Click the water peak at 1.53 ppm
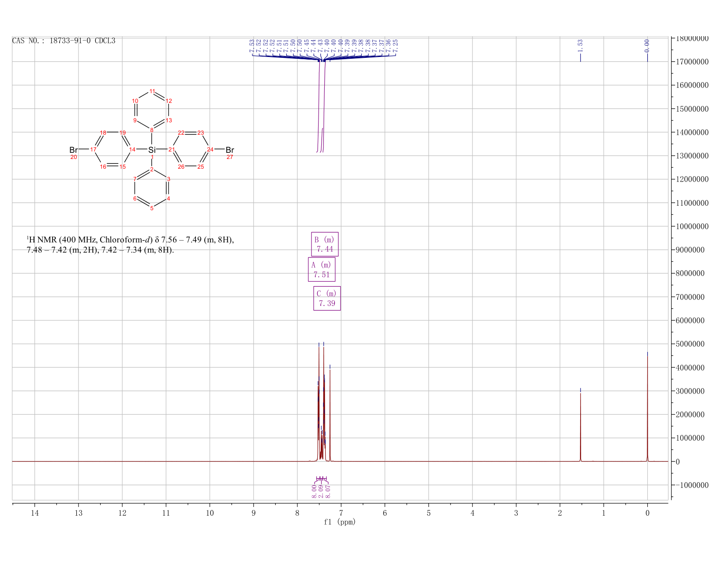 tap(580, 427)
